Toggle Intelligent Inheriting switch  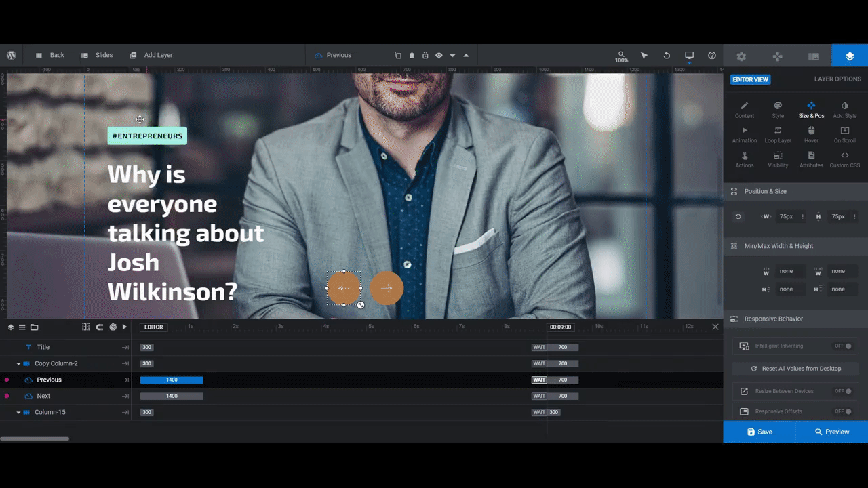842,346
